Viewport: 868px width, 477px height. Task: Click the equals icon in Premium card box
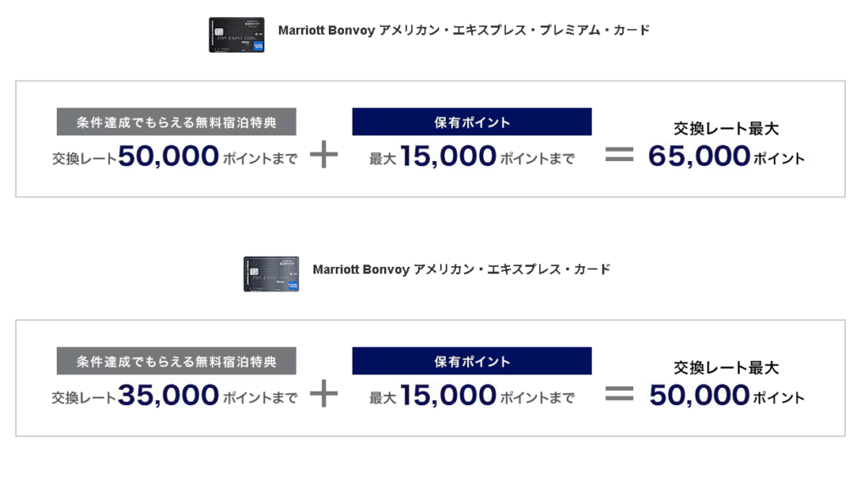(620, 154)
